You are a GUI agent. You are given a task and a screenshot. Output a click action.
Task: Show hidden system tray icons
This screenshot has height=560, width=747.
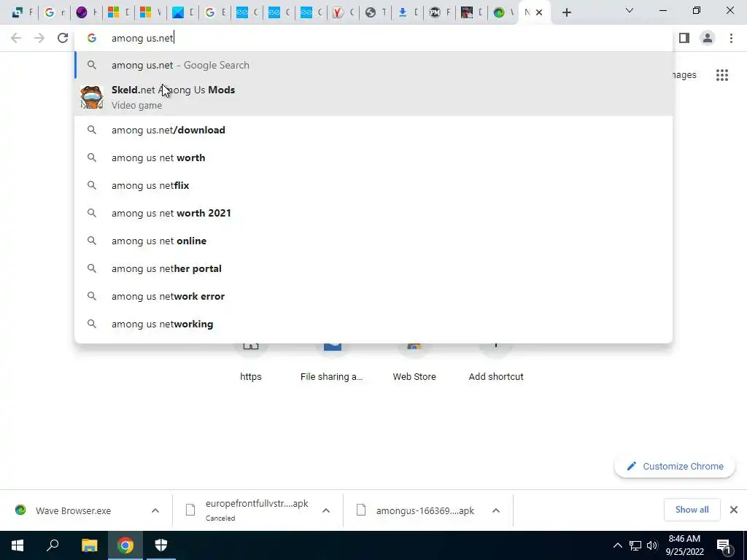coord(617,545)
